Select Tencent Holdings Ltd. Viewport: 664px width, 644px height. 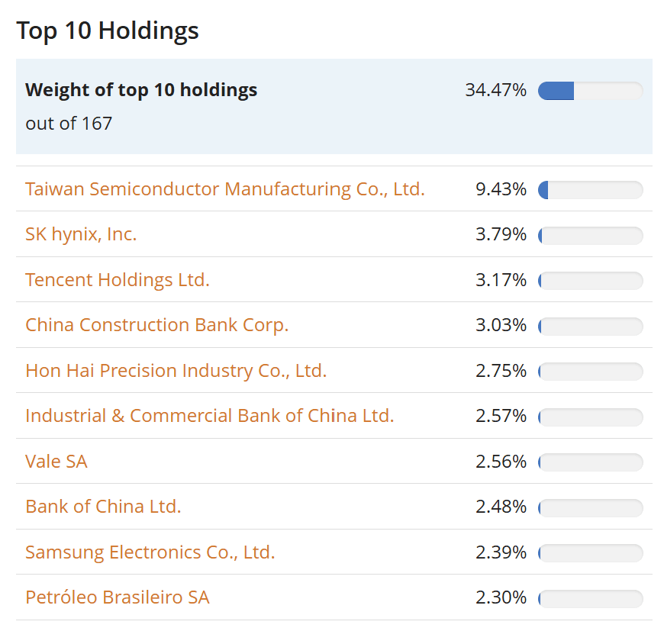(x=117, y=280)
